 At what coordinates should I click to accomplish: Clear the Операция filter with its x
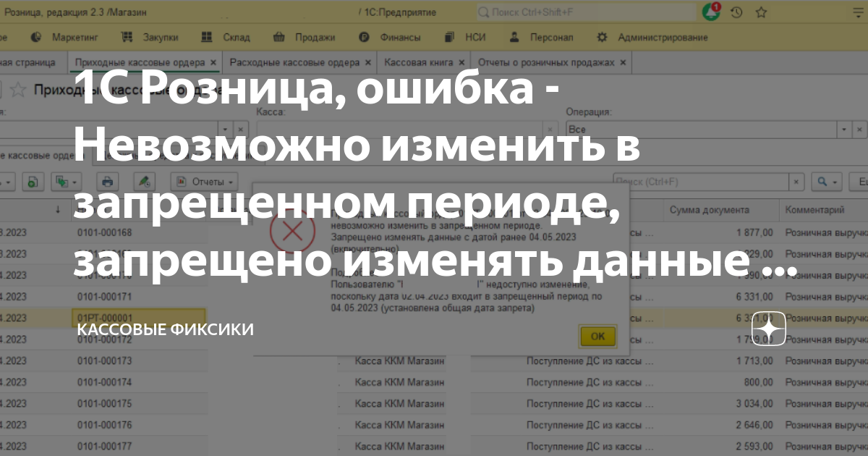[861, 129]
